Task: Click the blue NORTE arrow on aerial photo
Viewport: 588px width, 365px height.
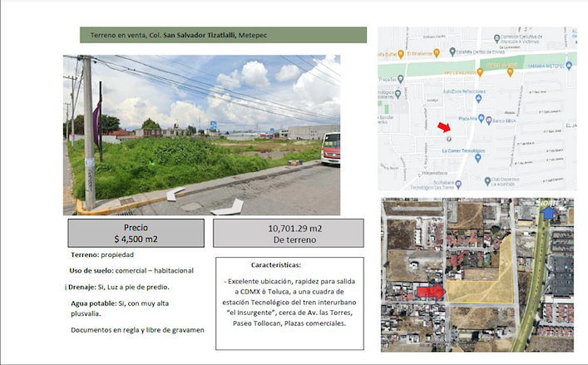Action: [549, 214]
